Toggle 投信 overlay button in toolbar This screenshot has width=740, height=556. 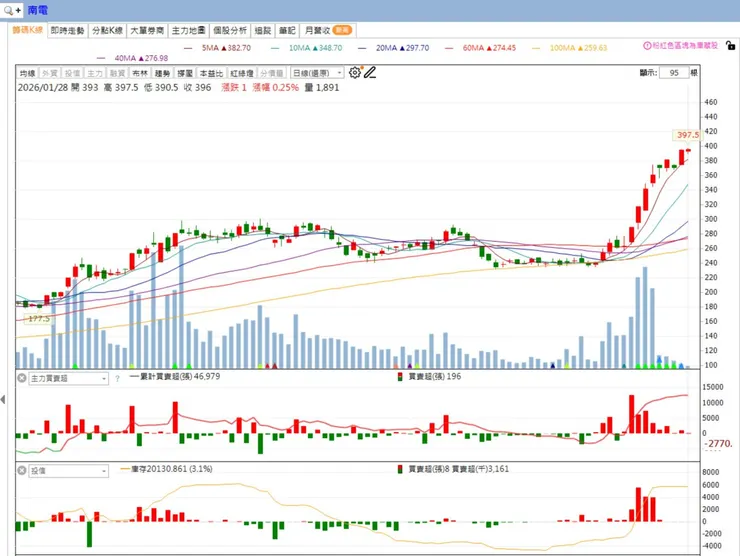[72, 73]
